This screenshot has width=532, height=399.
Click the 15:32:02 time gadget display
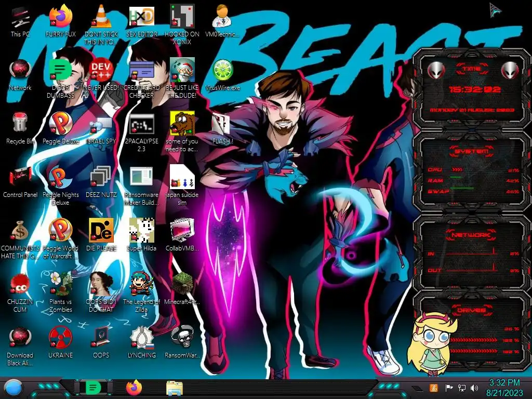474,89
